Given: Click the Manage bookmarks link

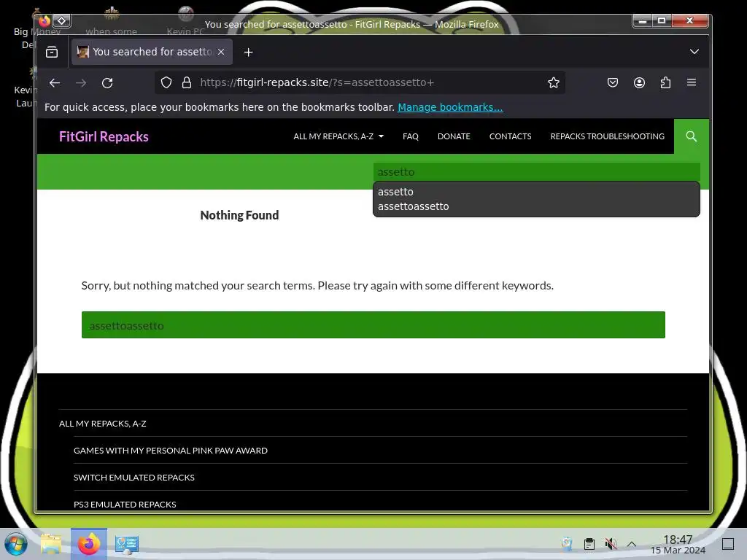Looking at the screenshot, I should click(x=450, y=107).
